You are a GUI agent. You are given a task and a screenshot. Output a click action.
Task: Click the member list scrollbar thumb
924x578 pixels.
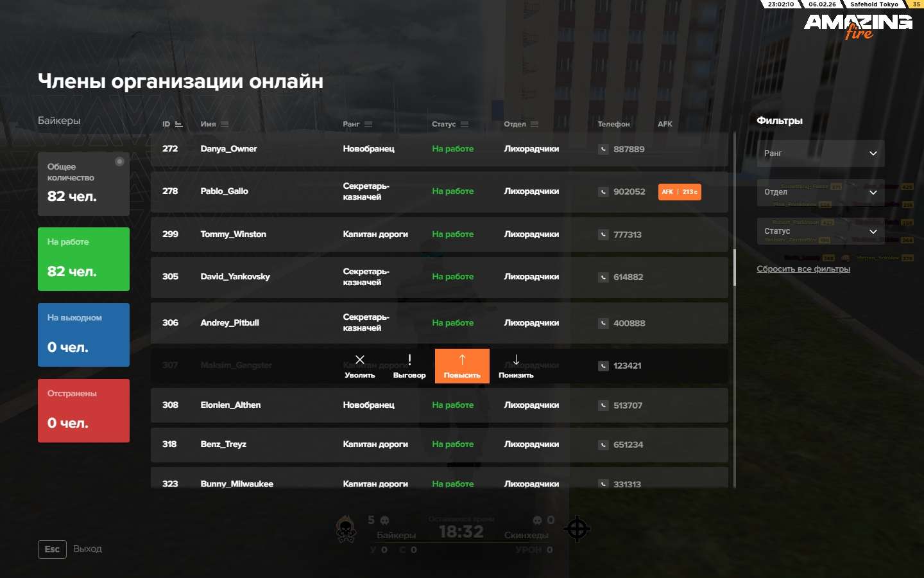[x=735, y=267]
